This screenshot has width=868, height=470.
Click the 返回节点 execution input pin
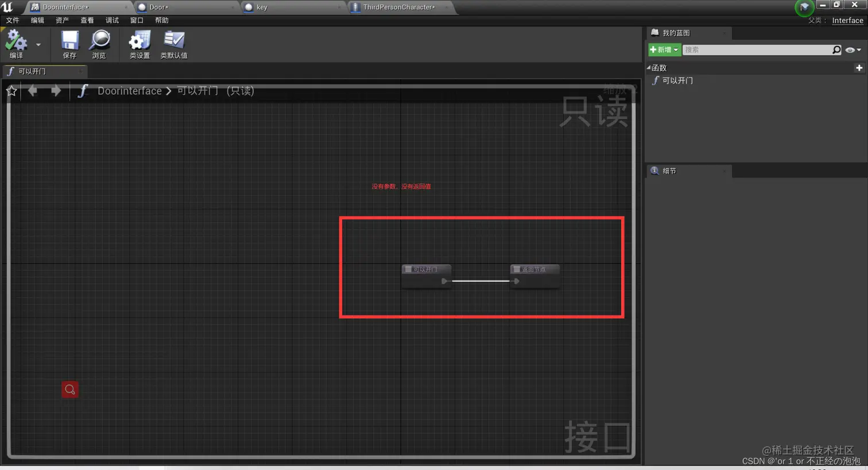click(x=517, y=281)
